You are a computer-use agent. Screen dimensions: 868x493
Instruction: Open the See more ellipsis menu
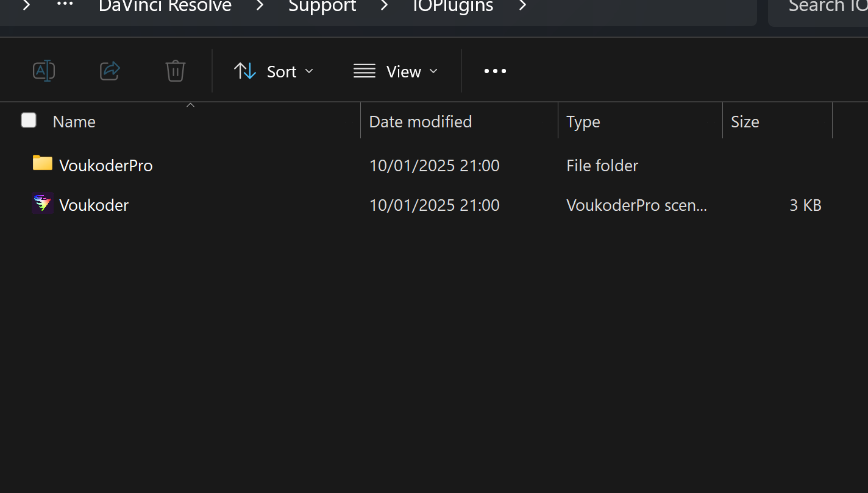pos(495,71)
